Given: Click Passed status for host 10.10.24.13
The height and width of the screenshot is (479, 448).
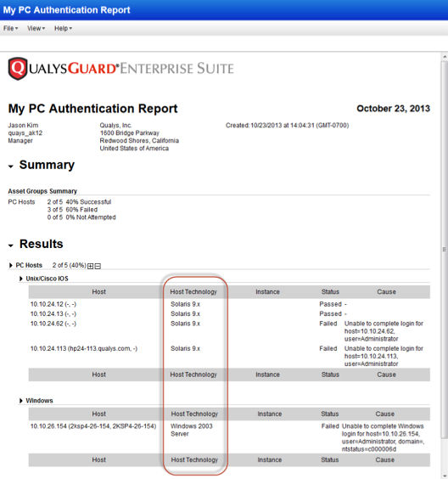Looking at the screenshot, I should (331, 313).
